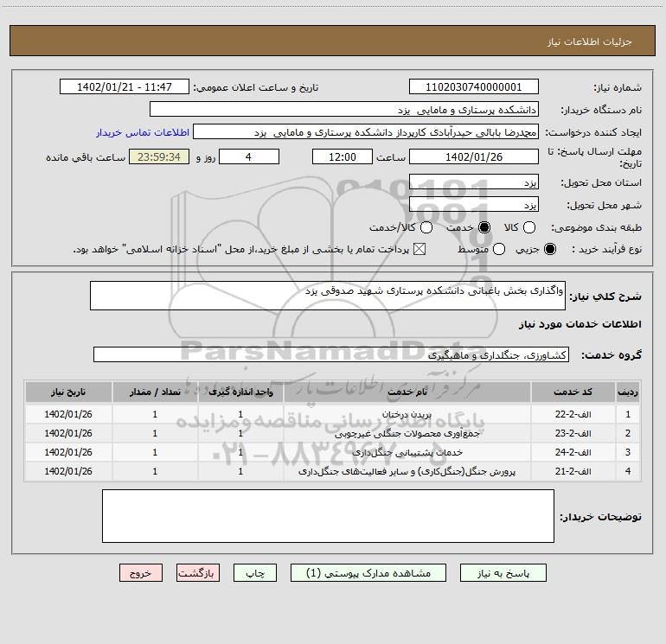Screen dimensions: 666x644
Task: Click the ساعت field showing 12:00
Action: [343, 156]
